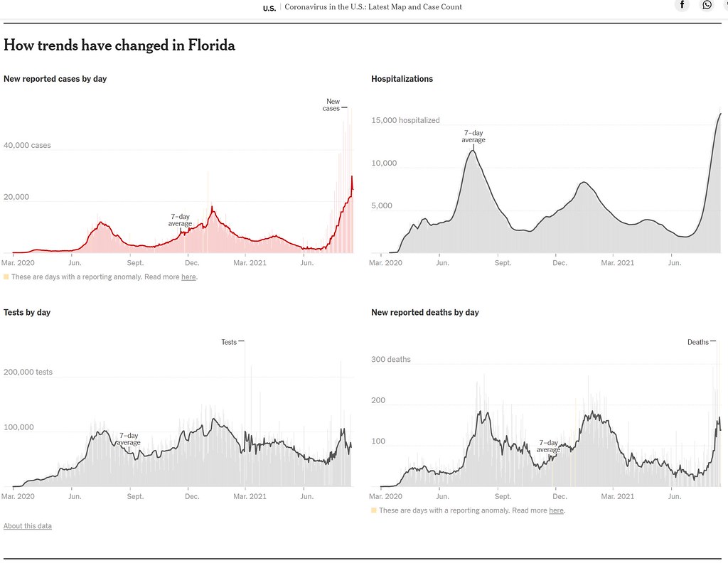Click the yellow anomaly swatch below cases chart

pos(6,277)
